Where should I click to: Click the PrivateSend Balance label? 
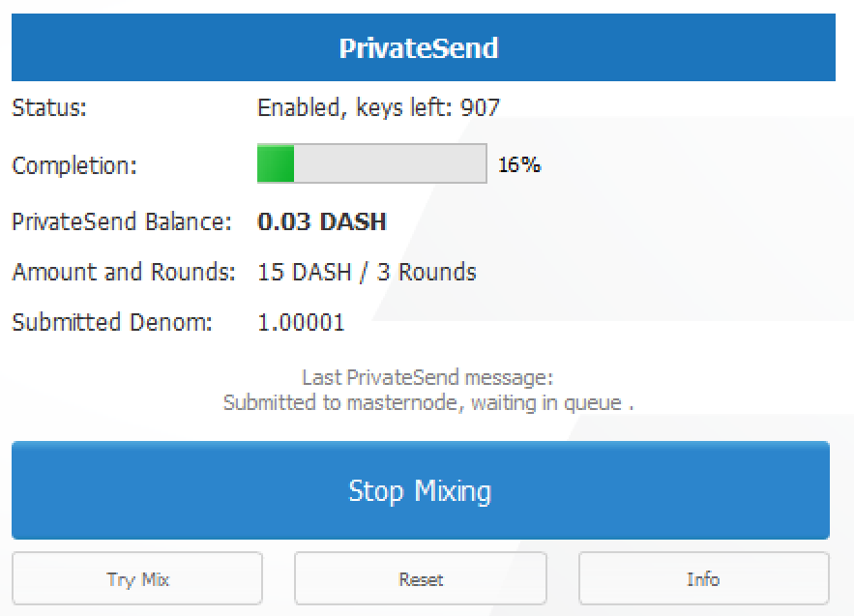(x=121, y=222)
